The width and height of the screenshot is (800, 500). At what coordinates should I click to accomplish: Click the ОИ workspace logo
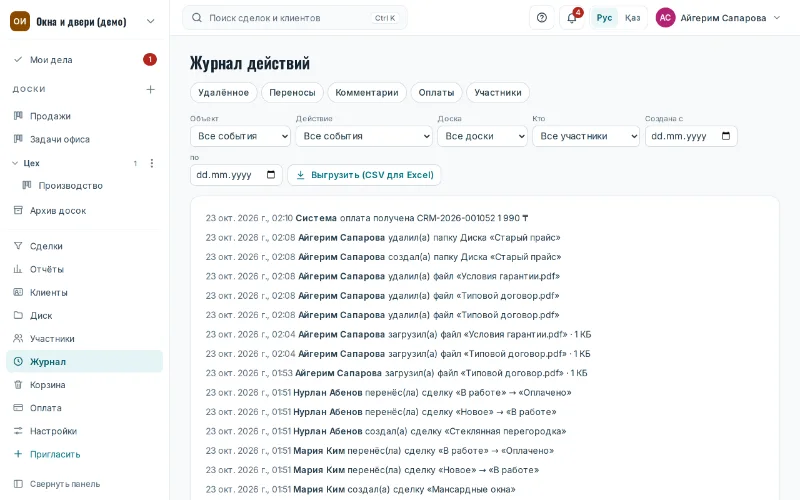click(x=20, y=21)
